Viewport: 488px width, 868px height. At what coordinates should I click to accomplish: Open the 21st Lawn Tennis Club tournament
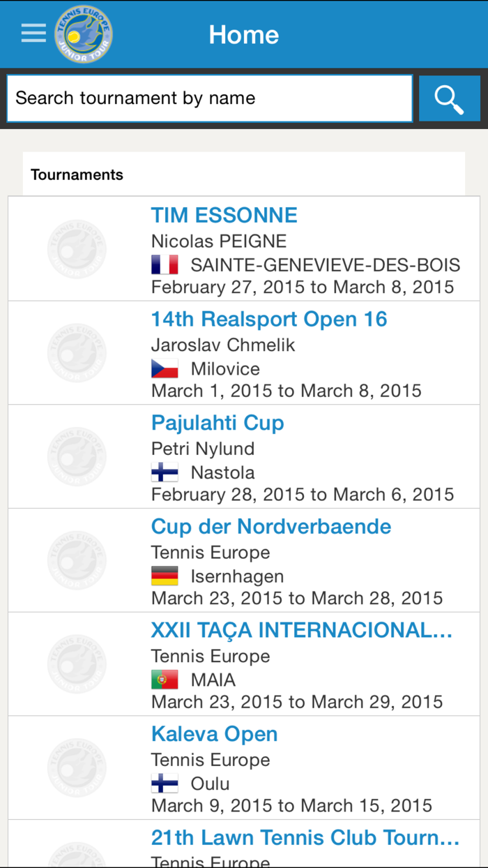click(x=305, y=837)
